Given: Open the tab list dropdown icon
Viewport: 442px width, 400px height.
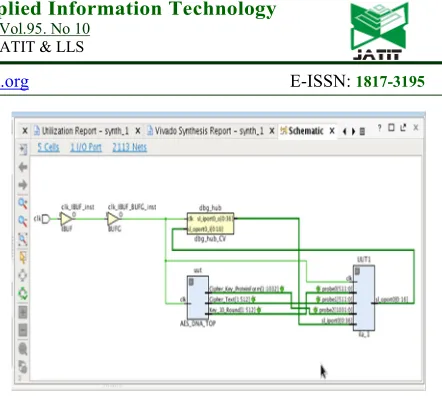Looking at the screenshot, I should 362,131.
